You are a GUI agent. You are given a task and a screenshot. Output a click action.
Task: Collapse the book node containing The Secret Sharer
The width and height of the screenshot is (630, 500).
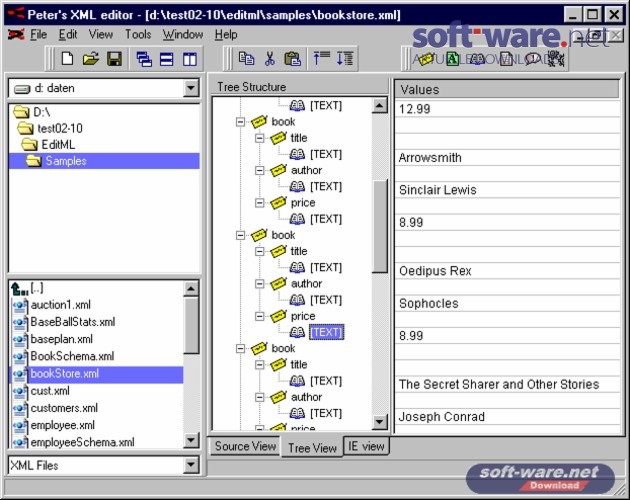pos(240,348)
